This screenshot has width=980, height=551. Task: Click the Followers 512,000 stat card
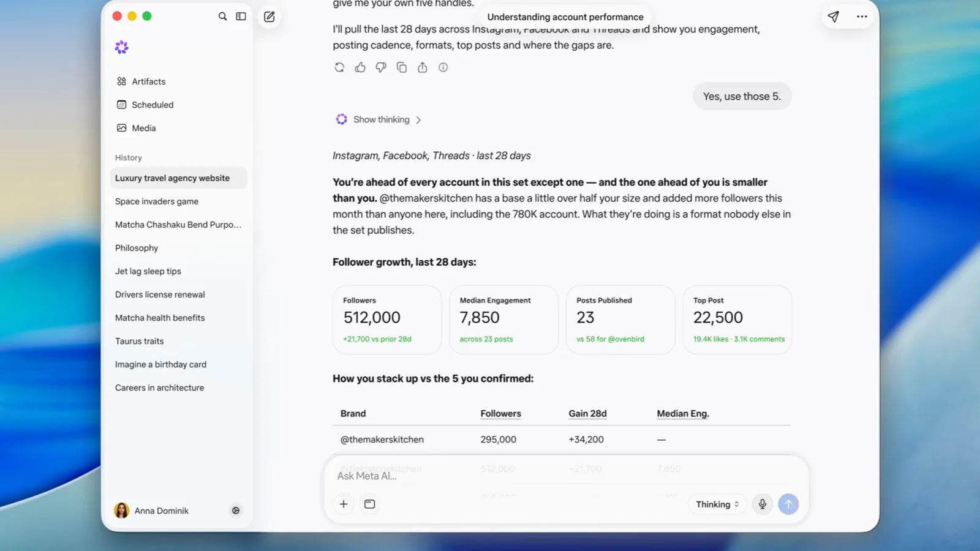(x=387, y=320)
